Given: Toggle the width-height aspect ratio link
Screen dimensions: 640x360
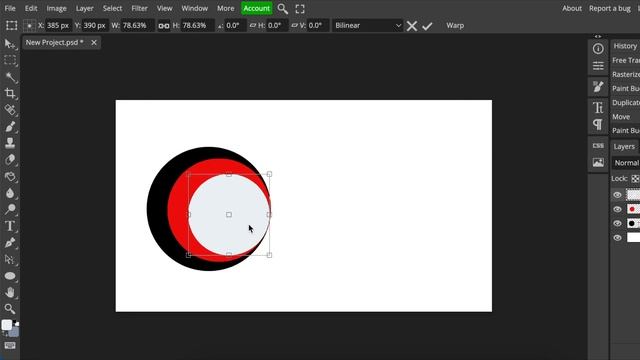Looking at the screenshot, I should pyautogui.click(x=164, y=26).
